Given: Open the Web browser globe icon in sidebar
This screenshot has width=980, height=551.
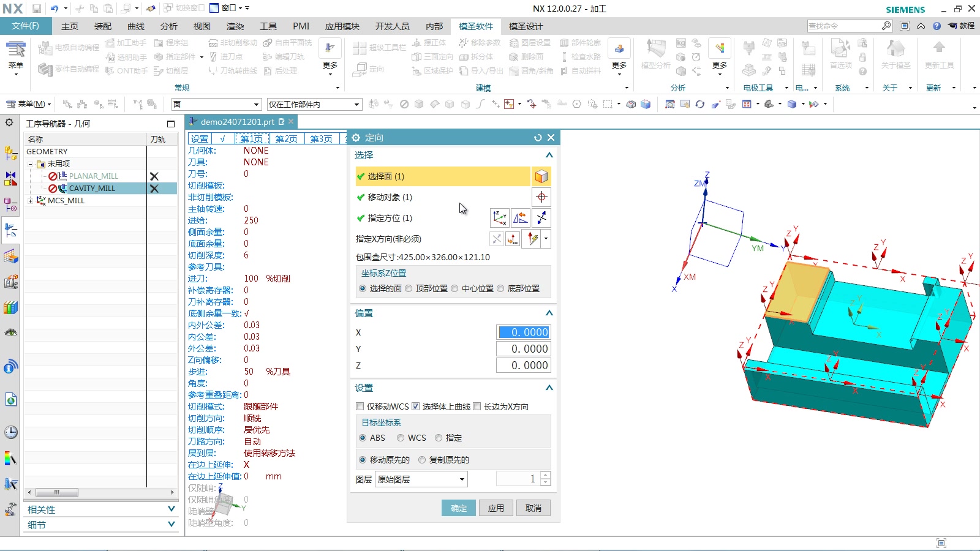Looking at the screenshot, I should click(x=10, y=400).
